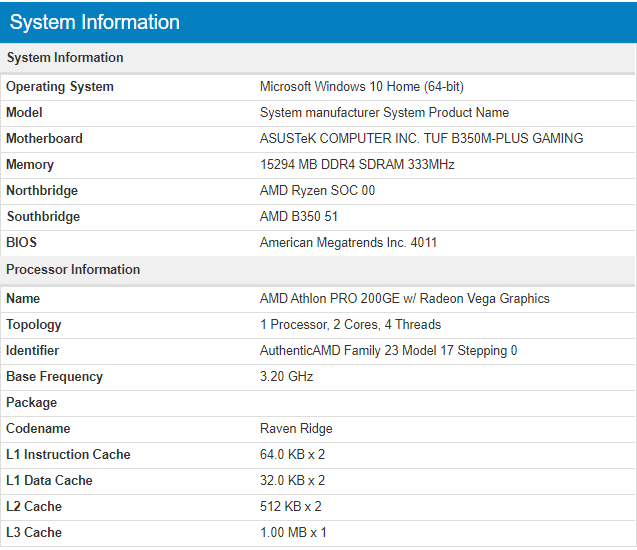
Task: Click the Package label
Action: coord(31,403)
